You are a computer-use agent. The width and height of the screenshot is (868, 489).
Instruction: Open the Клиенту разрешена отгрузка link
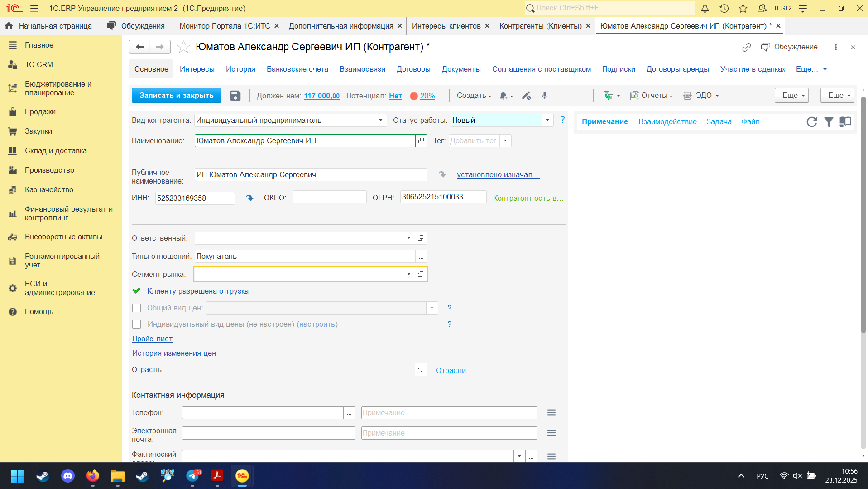click(x=198, y=291)
